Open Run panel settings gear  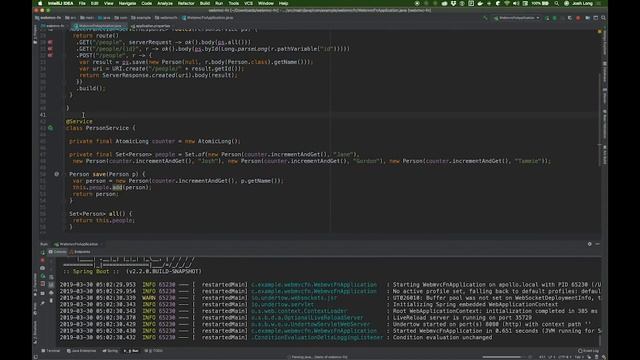coord(589,244)
